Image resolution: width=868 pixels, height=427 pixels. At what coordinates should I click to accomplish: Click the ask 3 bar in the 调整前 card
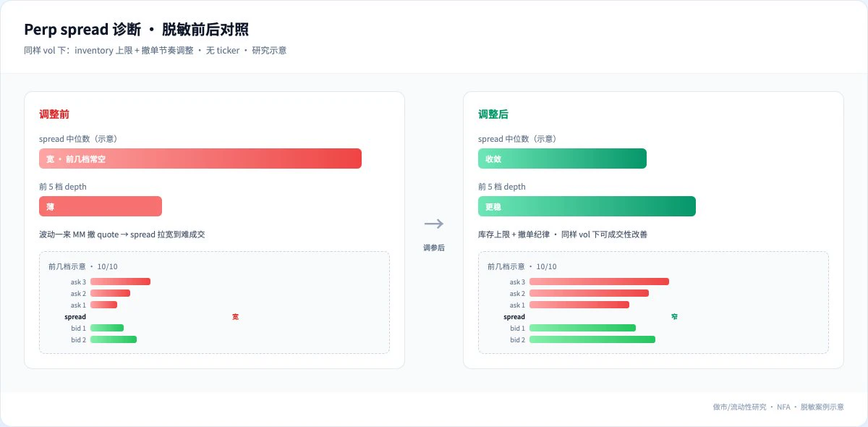(120, 282)
